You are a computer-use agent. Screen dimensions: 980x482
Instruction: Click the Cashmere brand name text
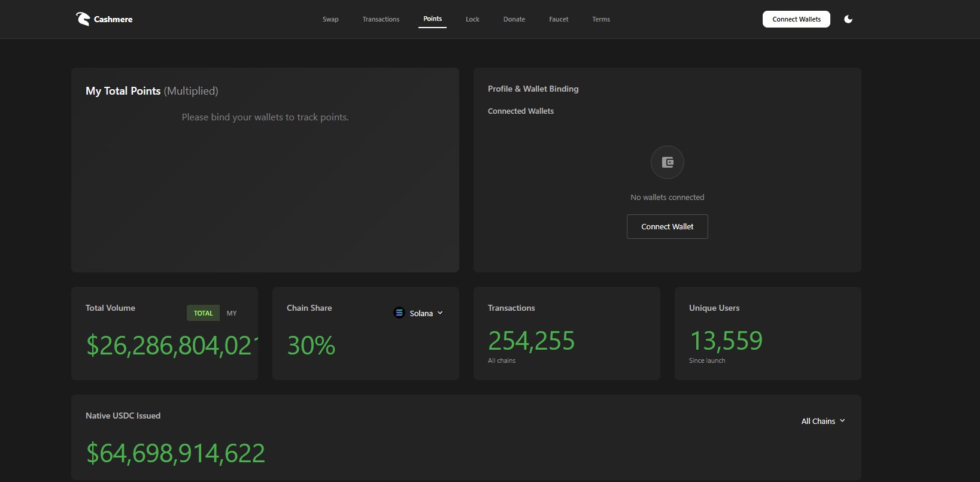click(x=113, y=19)
